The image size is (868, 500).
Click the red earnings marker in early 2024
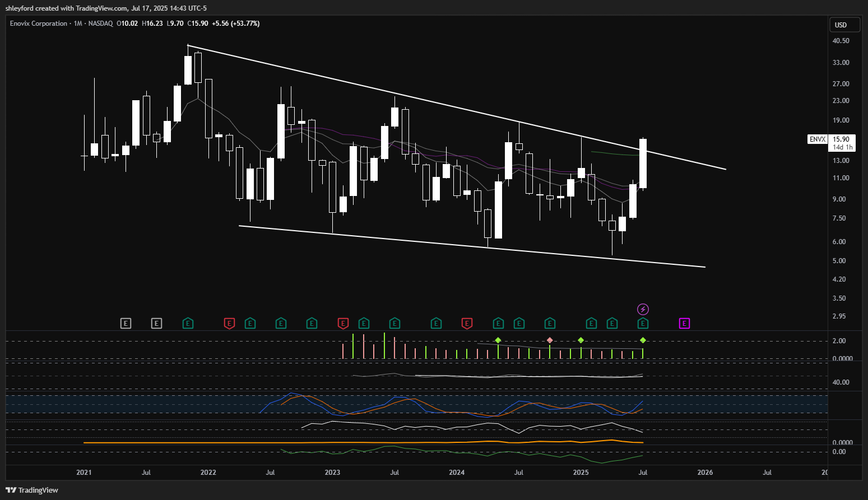467,323
